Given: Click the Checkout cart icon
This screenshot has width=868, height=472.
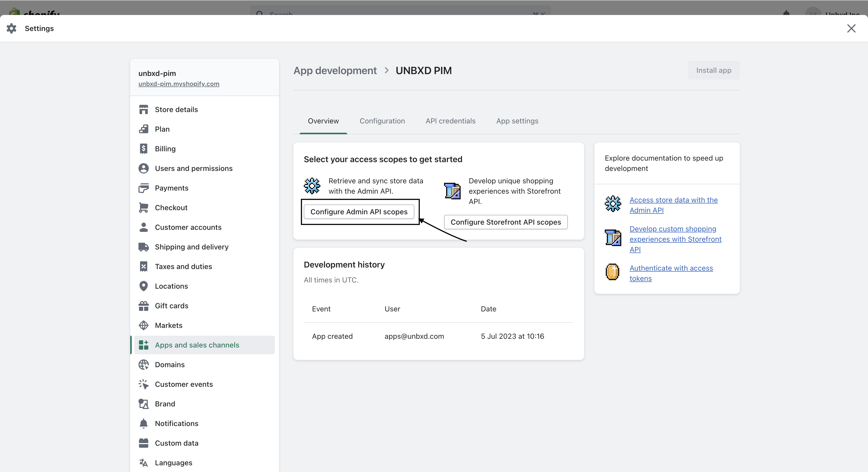Looking at the screenshot, I should click(144, 208).
